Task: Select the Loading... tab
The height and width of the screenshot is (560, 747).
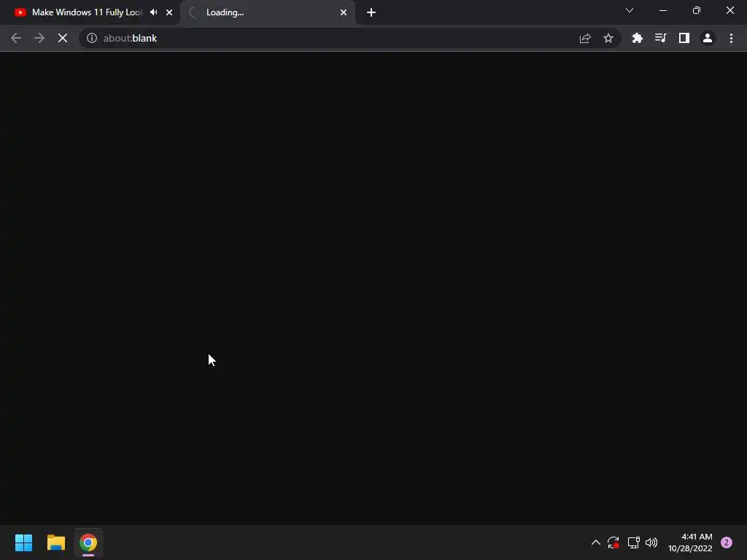Action: [x=267, y=12]
